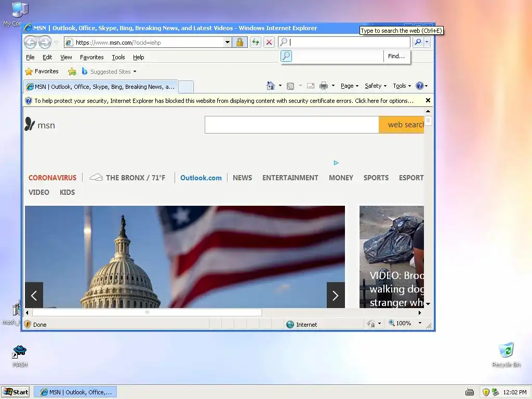Click the Read Mail icon
The image size is (532, 399).
point(311,86)
